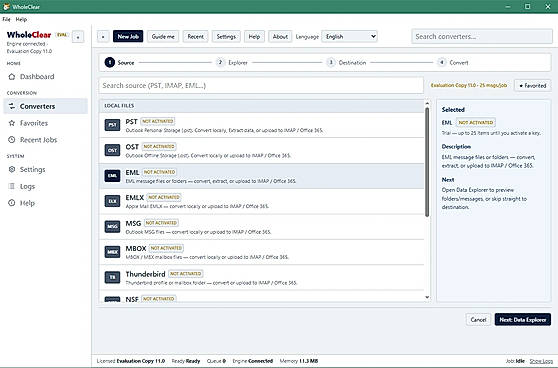Toggle the Favorited filter

pos(533,85)
